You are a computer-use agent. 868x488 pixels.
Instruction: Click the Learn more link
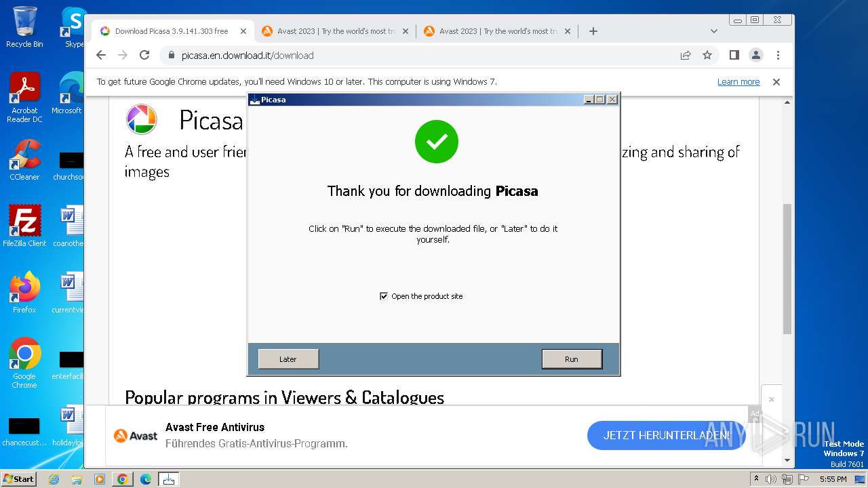(738, 82)
